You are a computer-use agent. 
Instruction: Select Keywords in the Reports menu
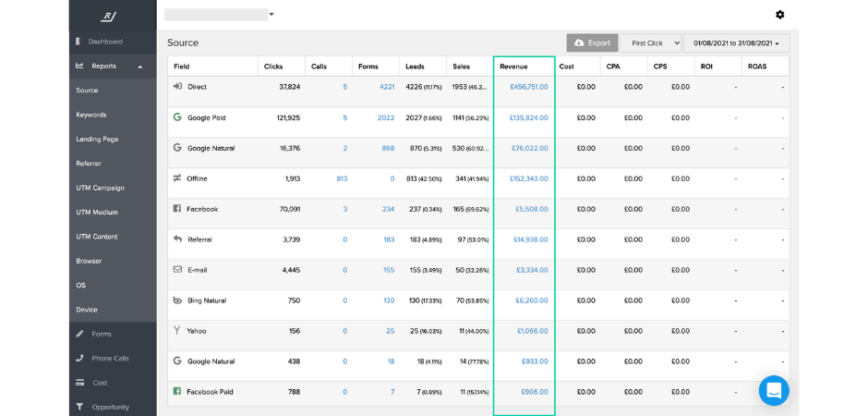tap(91, 115)
